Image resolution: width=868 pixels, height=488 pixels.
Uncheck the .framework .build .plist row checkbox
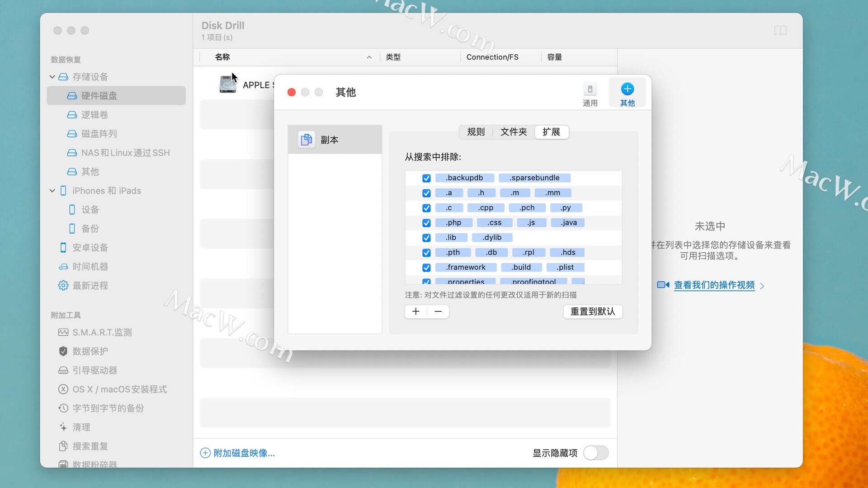tap(426, 267)
